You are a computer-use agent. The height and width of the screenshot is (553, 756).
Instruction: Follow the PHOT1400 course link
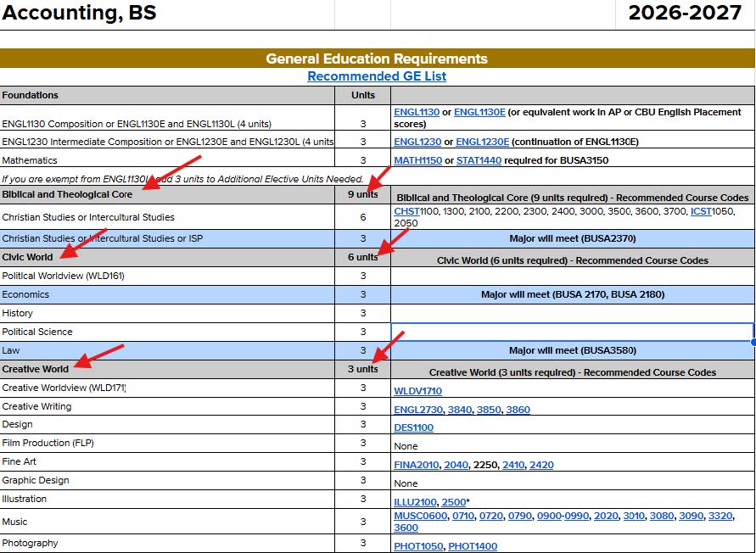pyautogui.click(x=473, y=546)
